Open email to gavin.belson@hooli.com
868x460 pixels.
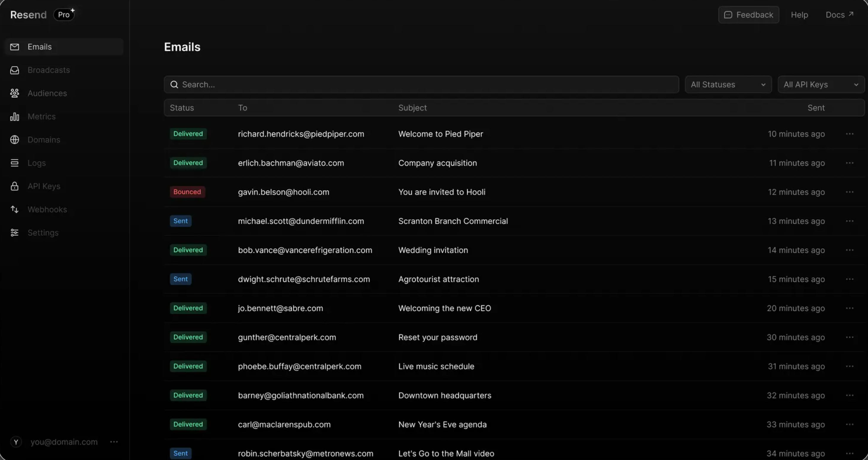(284, 192)
